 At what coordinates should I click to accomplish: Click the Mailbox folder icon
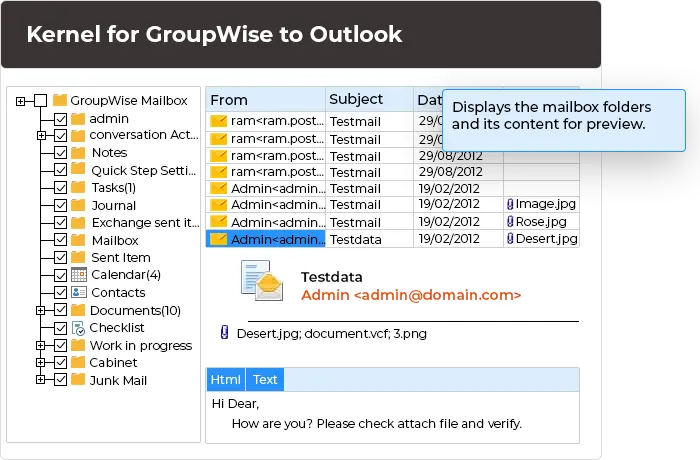pos(78,240)
